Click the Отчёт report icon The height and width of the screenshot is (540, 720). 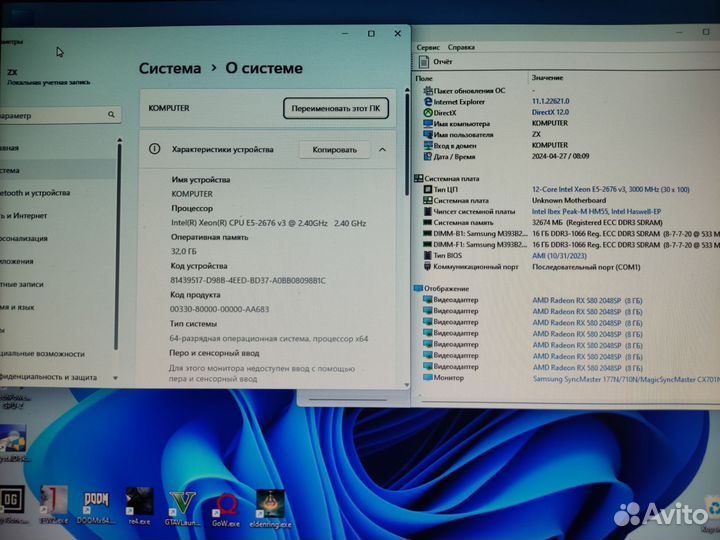pos(424,62)
